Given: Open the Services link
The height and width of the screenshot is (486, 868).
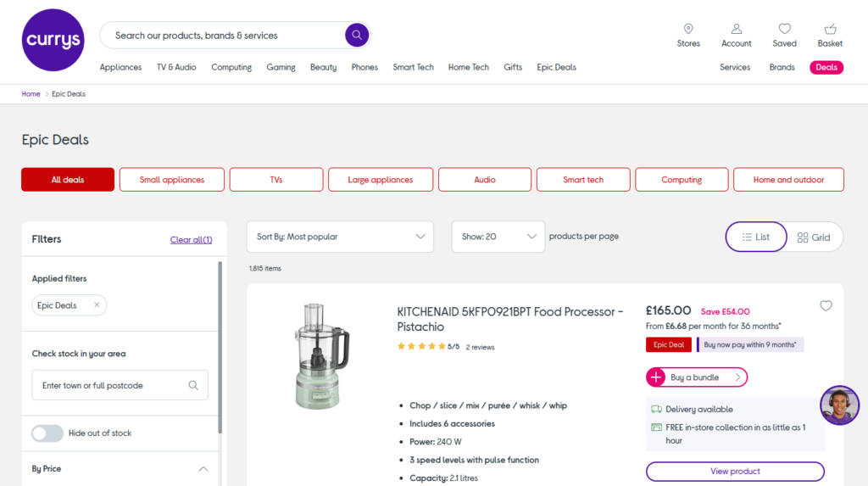Looking at the screenshot, I should 735,67.
